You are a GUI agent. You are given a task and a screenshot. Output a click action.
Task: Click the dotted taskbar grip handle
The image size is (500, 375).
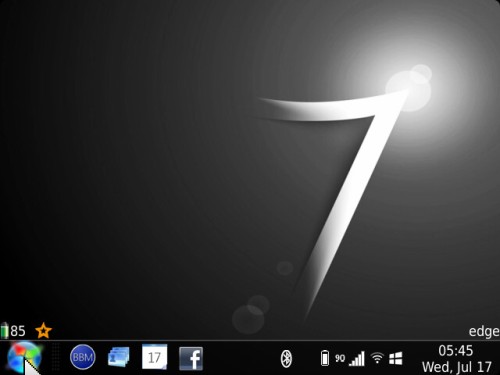click(x=56, y=357)
